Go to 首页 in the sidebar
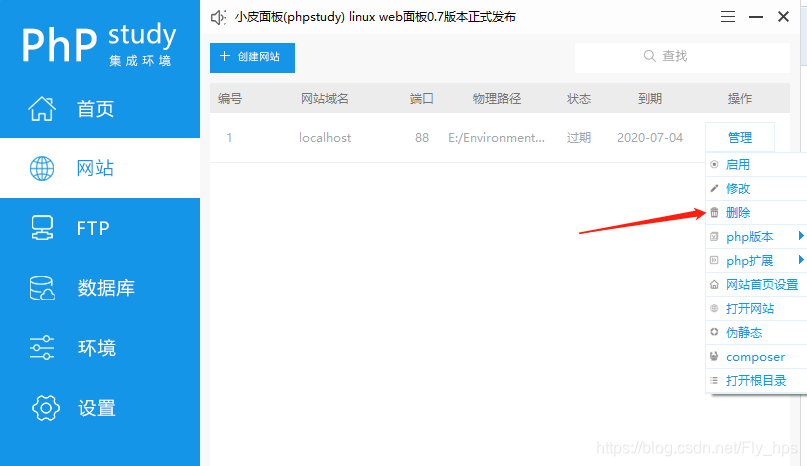 (x=100, y=109)
